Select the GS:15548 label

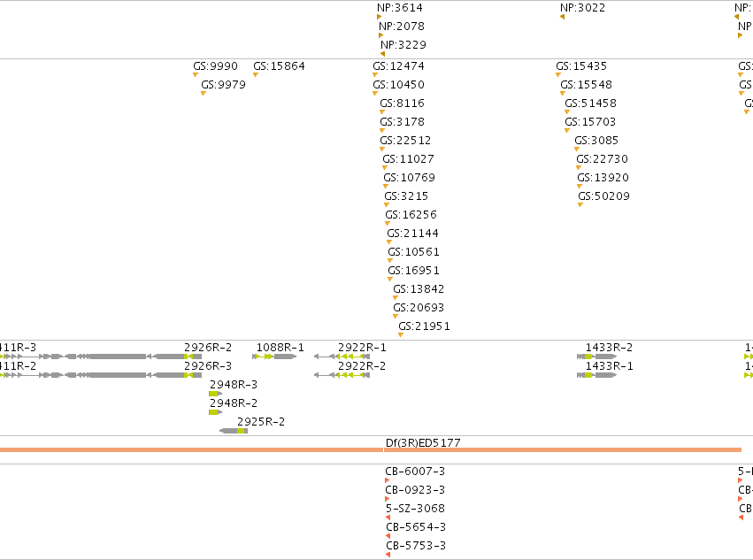pyautogui.click(x=587, y=85)
